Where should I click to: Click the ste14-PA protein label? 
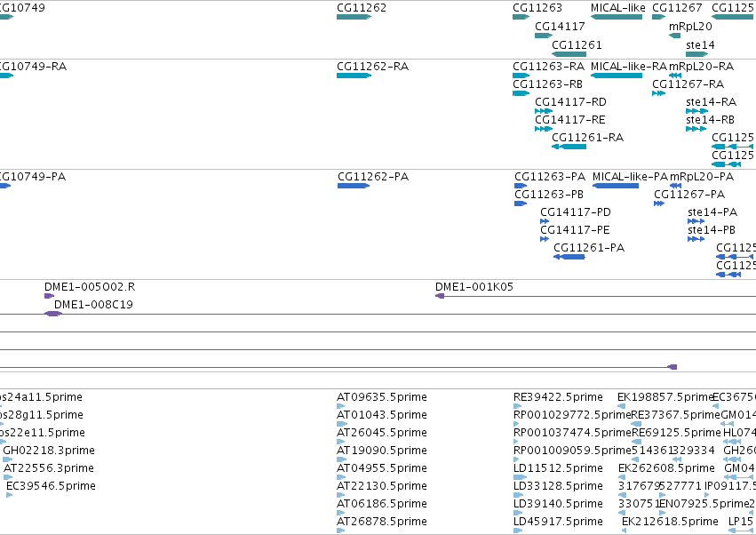[712, 212]
